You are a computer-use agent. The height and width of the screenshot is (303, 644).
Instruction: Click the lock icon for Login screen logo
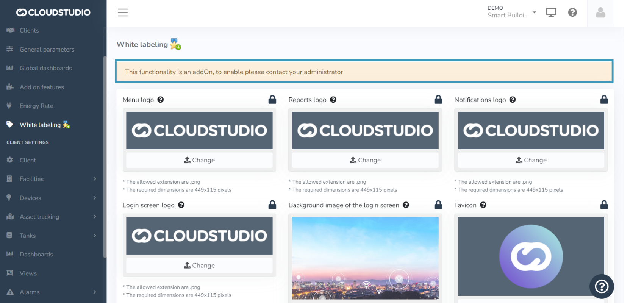(x=272, y=205)
